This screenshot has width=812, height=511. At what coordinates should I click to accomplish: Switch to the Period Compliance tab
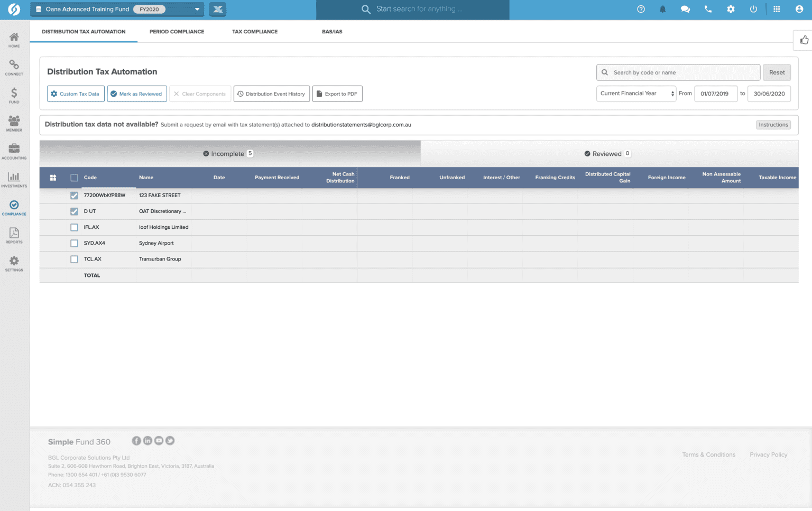[177, 32]
